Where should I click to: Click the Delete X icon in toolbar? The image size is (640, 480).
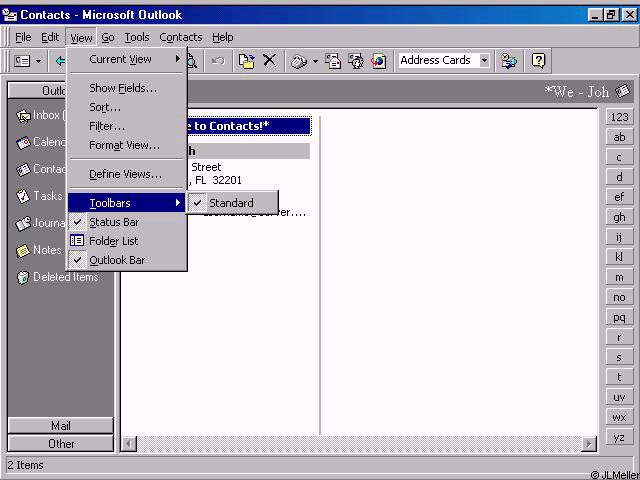[269, 60]
